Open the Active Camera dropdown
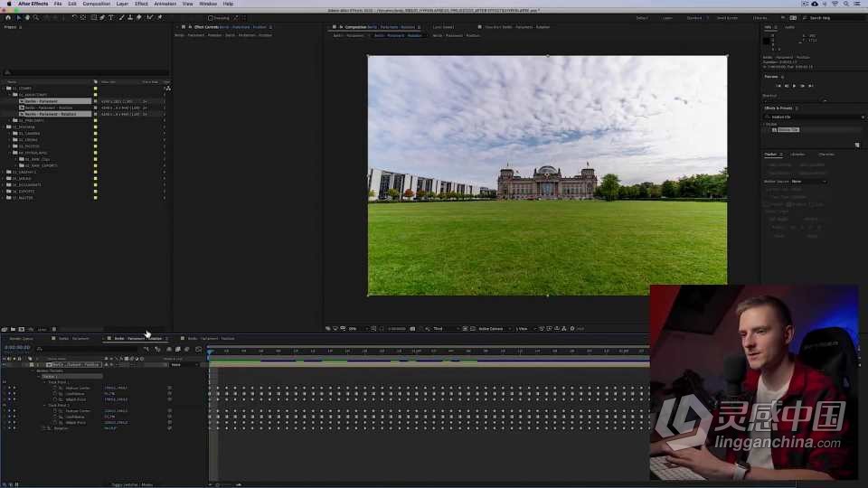Viewport: 868px width, 488px height. (494, 329)
